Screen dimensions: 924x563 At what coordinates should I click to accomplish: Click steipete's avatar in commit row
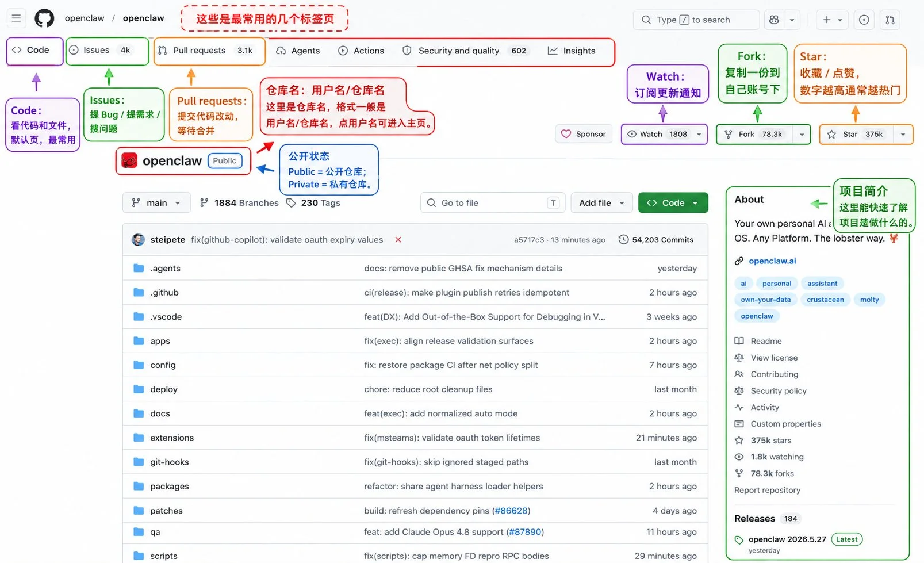[x=138, y=240]
